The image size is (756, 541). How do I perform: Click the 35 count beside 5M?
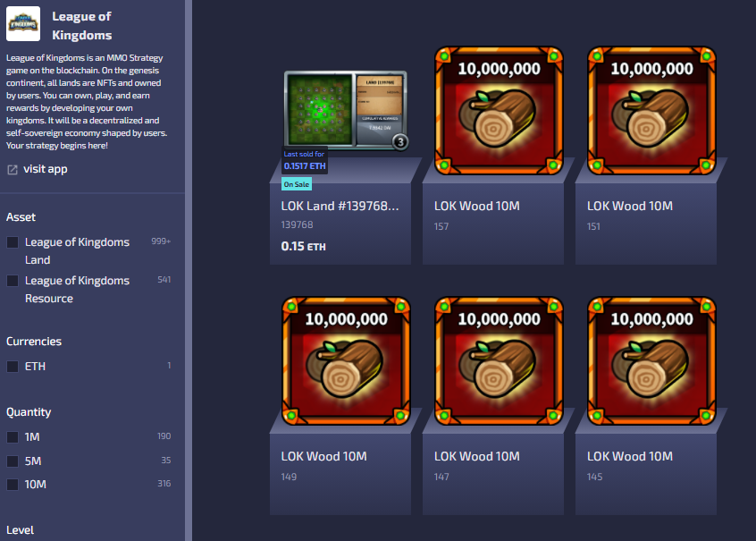tap(166, 460)
